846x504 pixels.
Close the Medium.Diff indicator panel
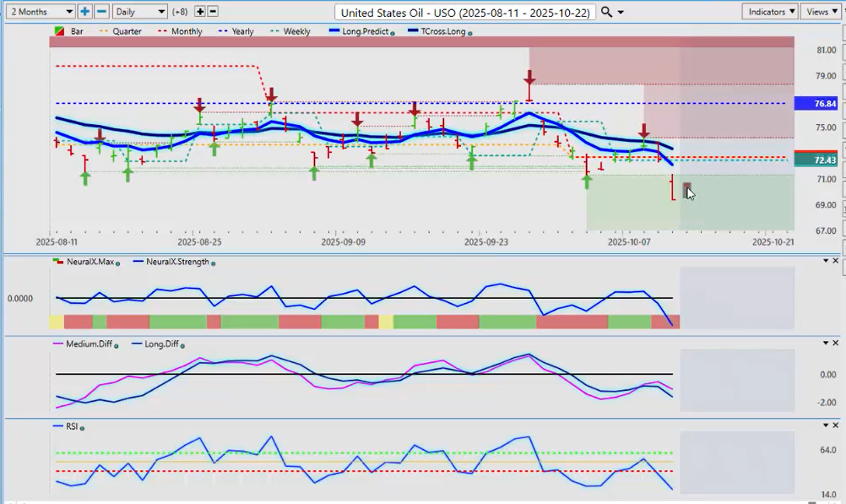[836, 343]
